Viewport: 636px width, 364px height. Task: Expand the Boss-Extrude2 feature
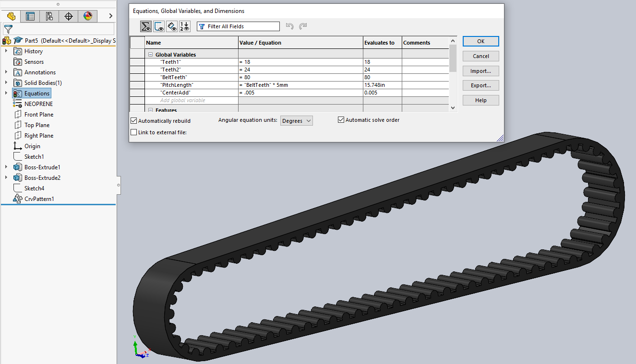point(6,178)
